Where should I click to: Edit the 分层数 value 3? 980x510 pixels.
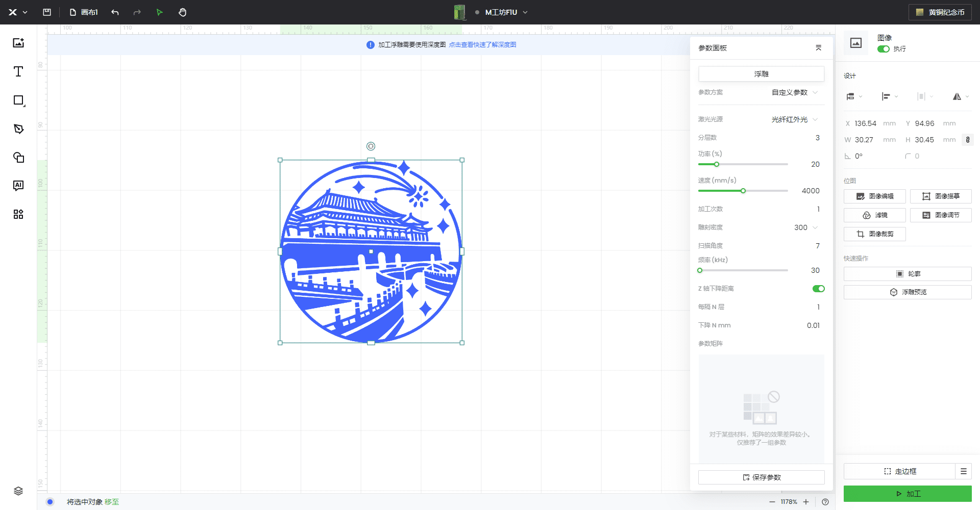click(817, 138)
